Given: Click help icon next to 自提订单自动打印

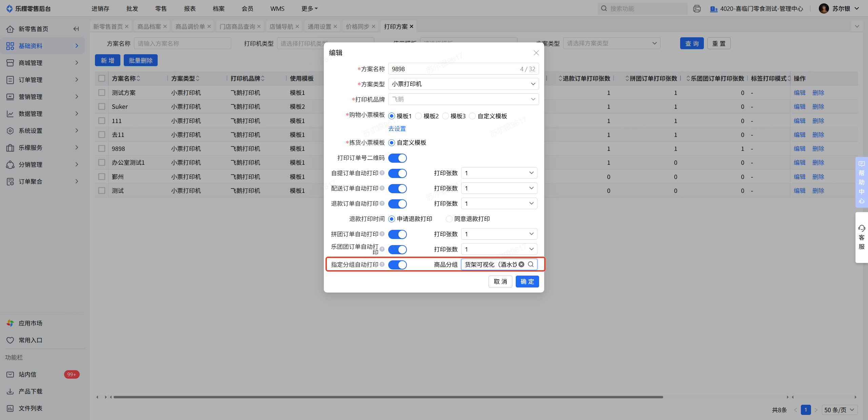Looking at the screenshot, I should pyautogui.click(x=382, y=173).
